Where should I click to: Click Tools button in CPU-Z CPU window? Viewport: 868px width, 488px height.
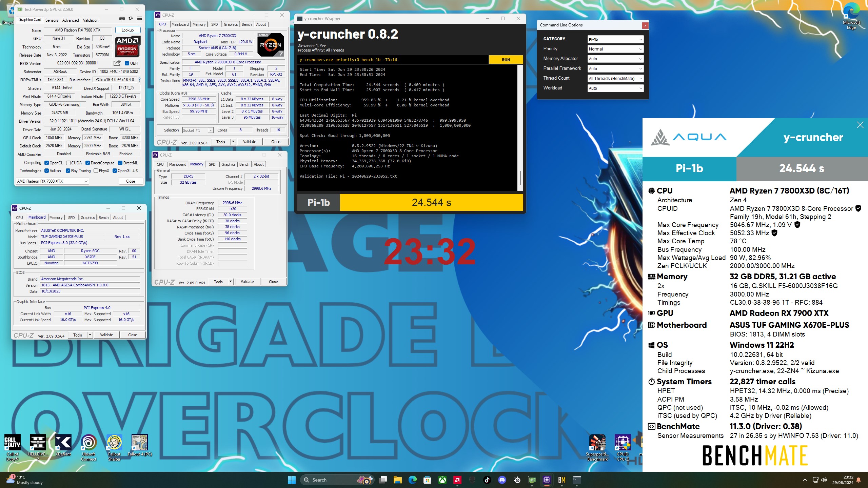point(221,142)
